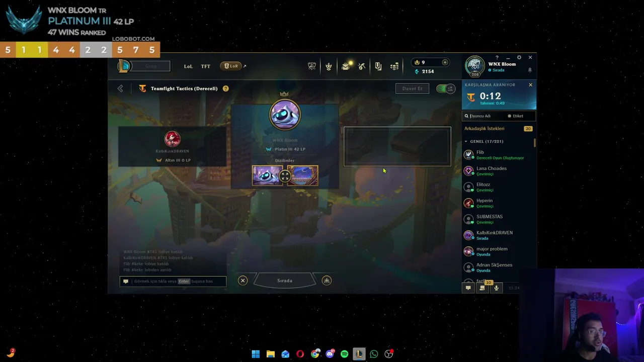Open the Windows Start button
The height and width of the screenshot is (362, 644).
pyautogui.click(x=256, y=354)
